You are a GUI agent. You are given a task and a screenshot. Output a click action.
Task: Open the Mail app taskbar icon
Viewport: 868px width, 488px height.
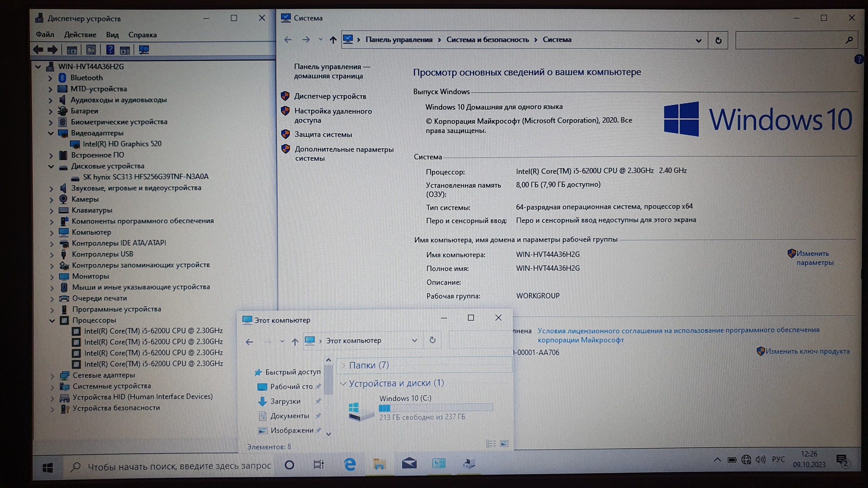pyautogui.click(x=409, y=464)
